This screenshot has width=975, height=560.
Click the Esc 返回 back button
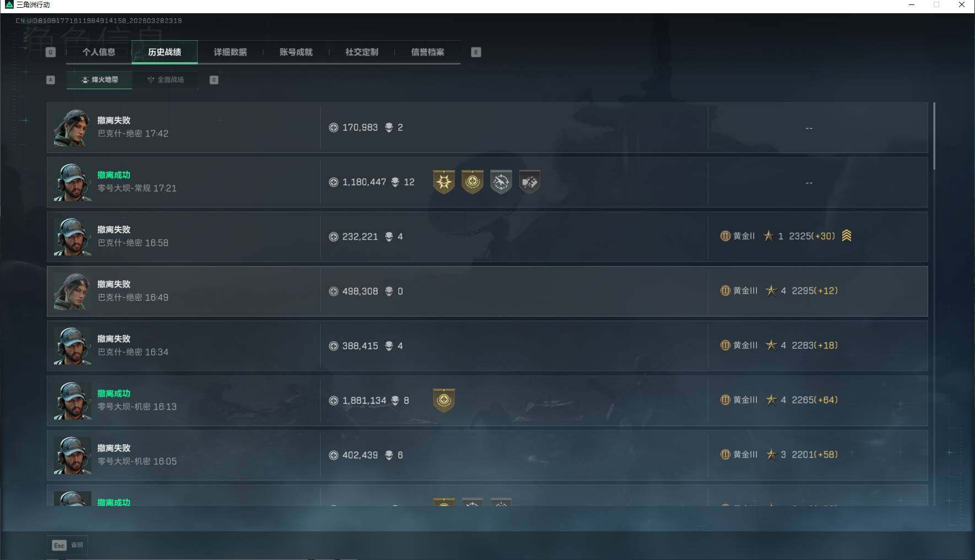[x=67, y=545]
